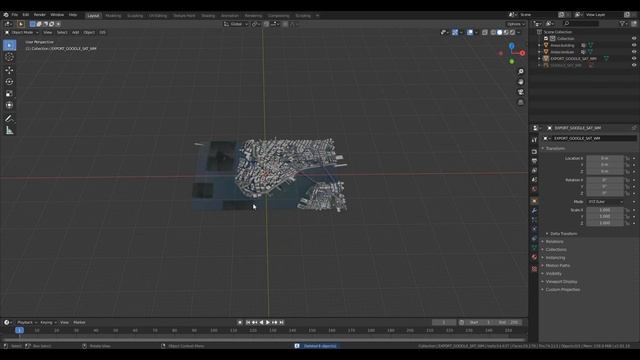
Task: Select the Scale tool
Action: [x=9, y=93]
